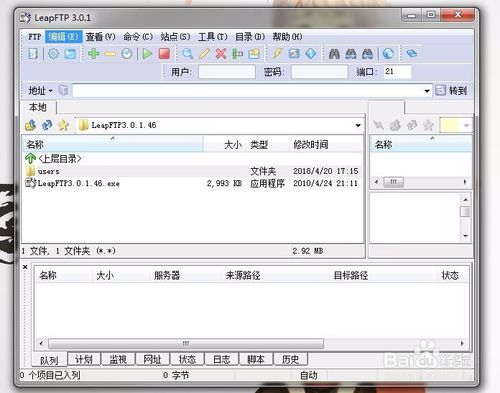Viewport: 500px width, 393px height.
Task: Go up a folder in local pane
Action: coord(31,125)
